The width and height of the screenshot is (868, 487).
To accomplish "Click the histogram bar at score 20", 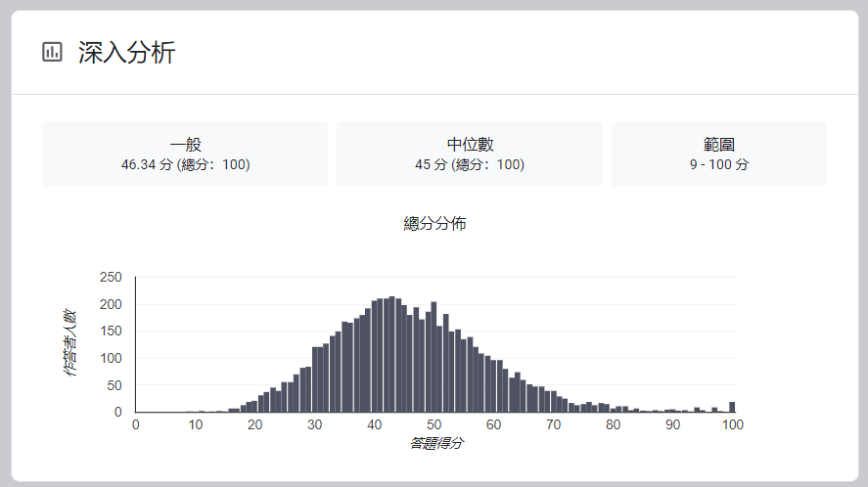I will [x=254, y=407].
